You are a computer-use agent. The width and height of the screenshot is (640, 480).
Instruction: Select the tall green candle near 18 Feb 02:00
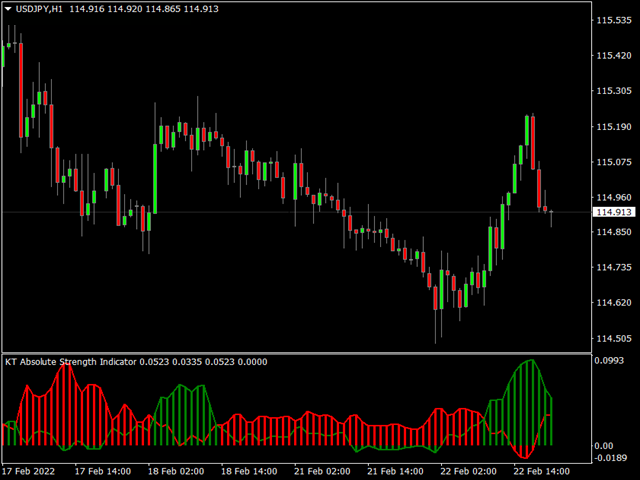point(155,179)
